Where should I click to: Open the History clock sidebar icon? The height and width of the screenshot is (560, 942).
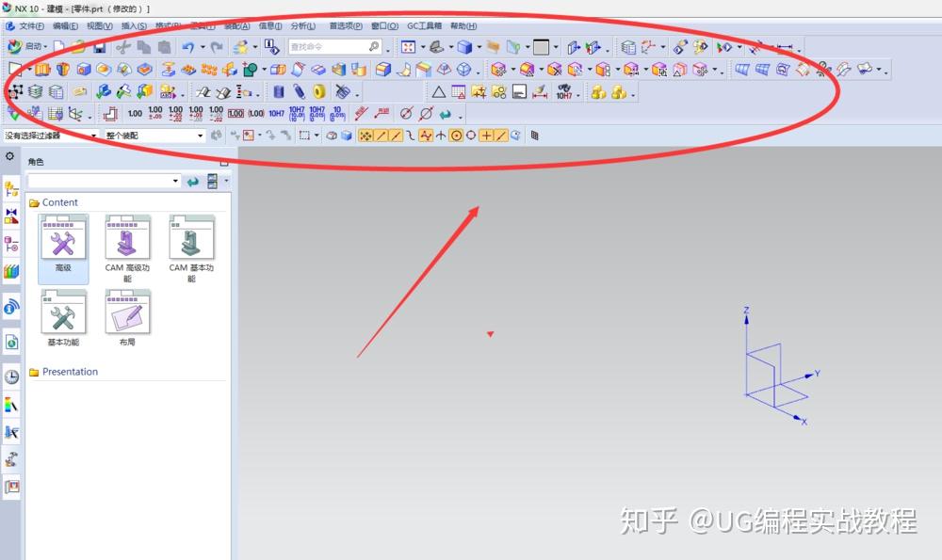click(x=11, y=376)
